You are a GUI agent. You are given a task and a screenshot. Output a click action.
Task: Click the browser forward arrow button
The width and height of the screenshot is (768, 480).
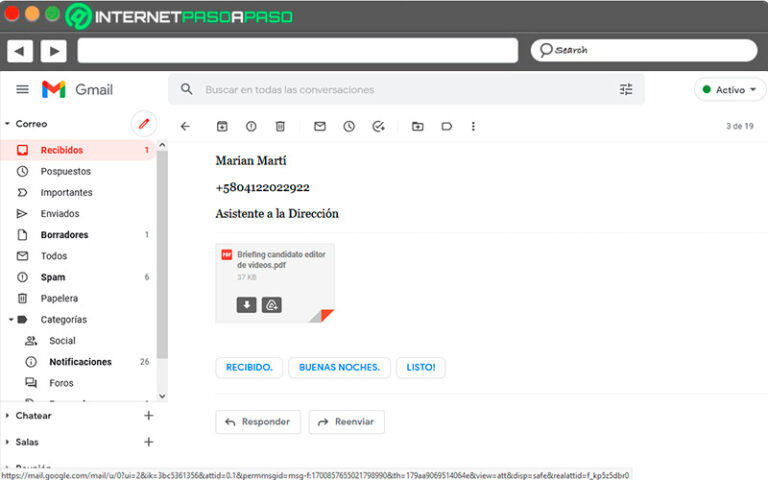tap(53, 50)
